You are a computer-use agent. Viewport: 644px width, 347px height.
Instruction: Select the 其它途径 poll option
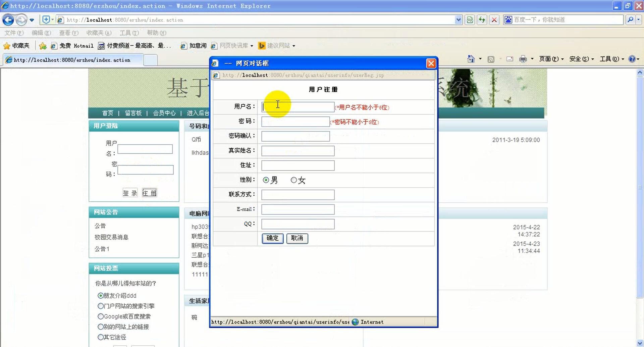pos(100,337)
